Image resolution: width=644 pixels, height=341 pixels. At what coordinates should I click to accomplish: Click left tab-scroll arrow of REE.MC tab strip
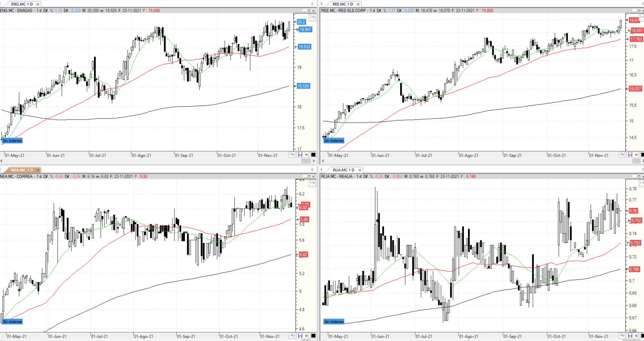[321, 4]
